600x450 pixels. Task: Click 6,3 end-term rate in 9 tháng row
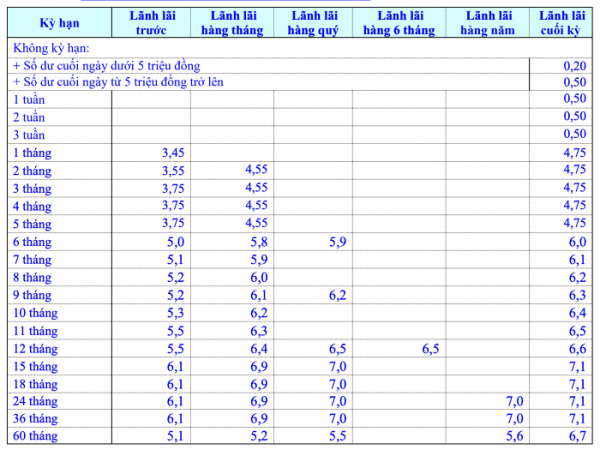[x=577, y=295]
